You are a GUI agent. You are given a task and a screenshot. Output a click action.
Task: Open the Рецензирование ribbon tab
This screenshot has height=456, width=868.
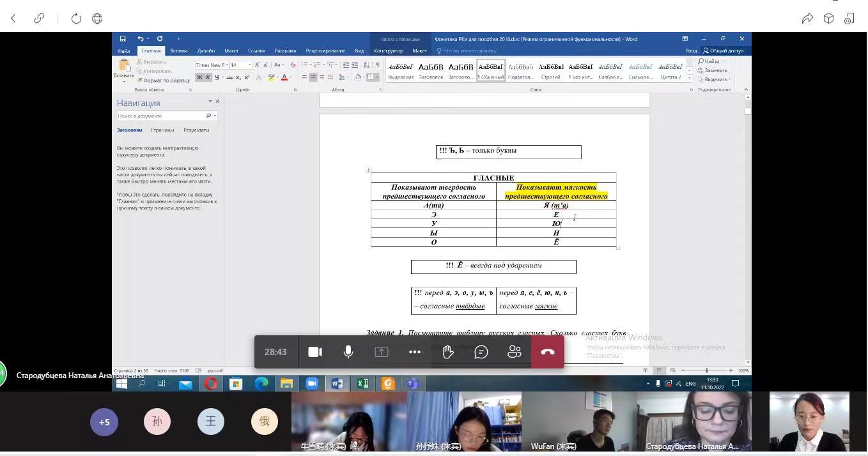click(x=325, y=51)
